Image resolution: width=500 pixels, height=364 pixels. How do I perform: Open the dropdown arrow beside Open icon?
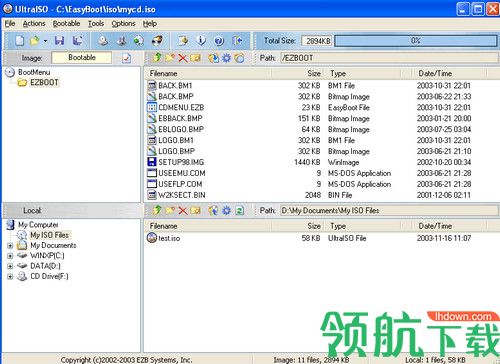[x=45, y=41]
